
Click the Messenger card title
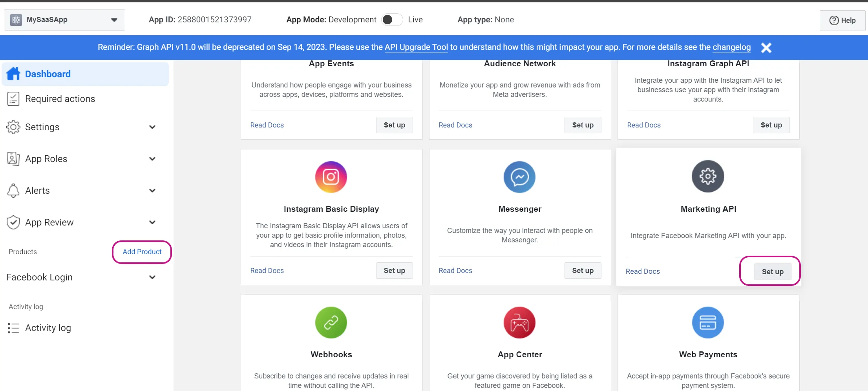click(520, 209)
